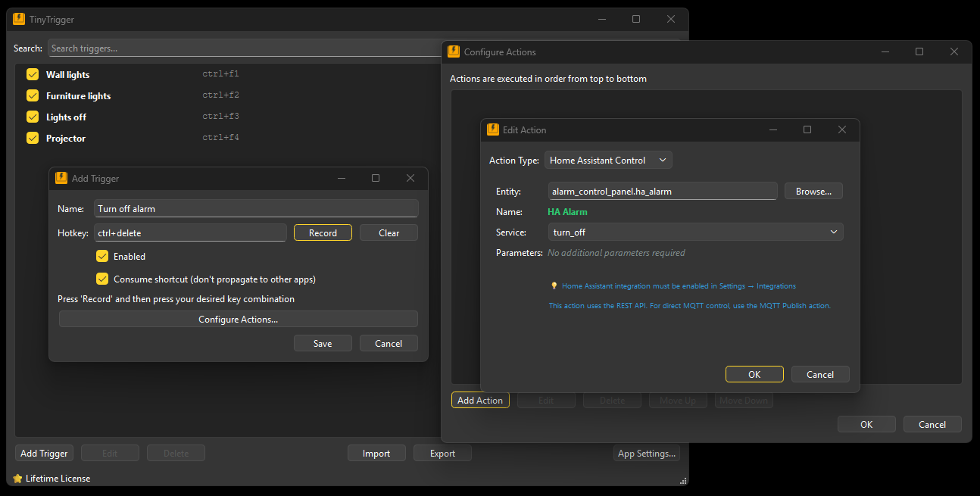Toggle the Wall lights trigger checkbox
The height and width of the screenshot is (496, 980).
31,74
